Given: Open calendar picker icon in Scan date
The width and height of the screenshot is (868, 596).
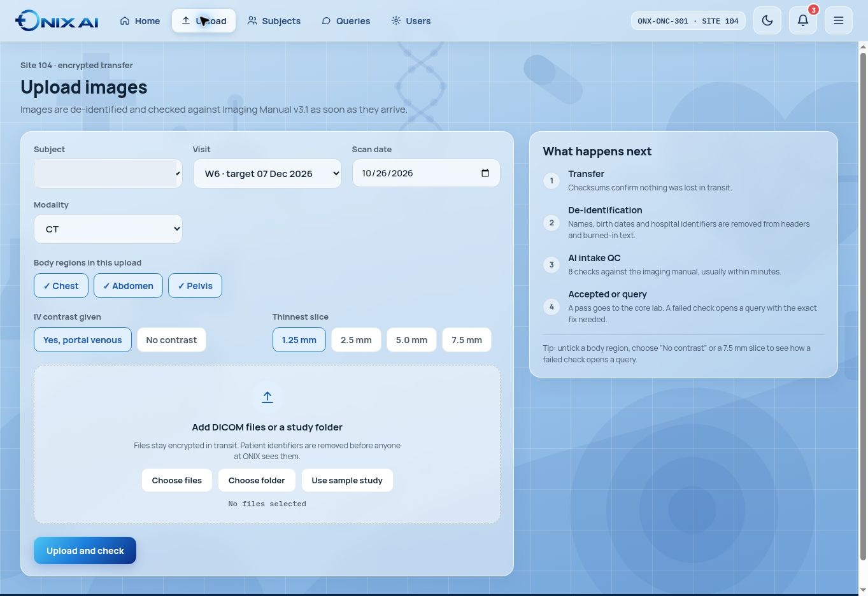Looking at the screenshot, I should 485,173.
